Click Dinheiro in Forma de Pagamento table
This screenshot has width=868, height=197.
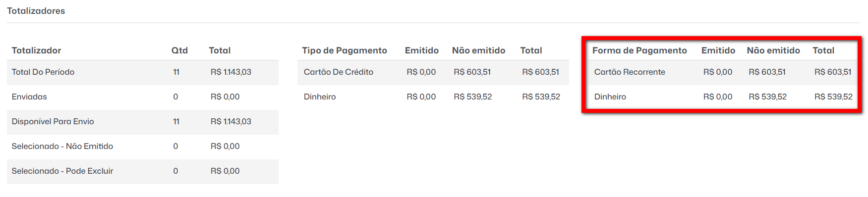(x=610, y=97)
